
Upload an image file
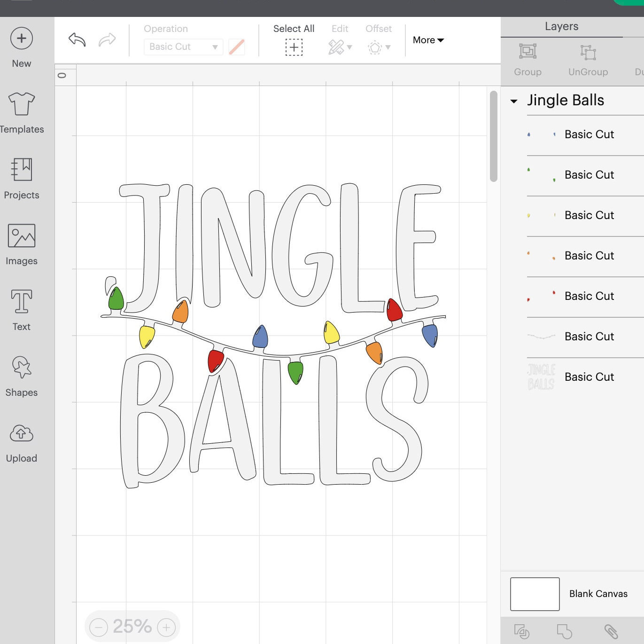coord(21,440)
